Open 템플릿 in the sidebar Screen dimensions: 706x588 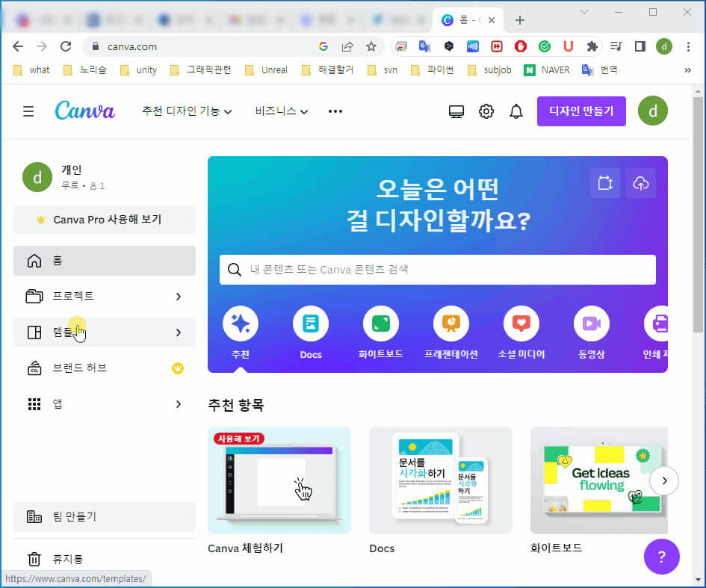[x=105, y=332]
